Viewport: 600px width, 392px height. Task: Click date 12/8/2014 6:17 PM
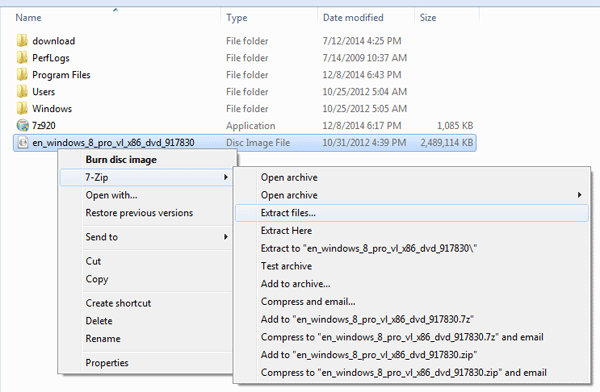point(362,126)
